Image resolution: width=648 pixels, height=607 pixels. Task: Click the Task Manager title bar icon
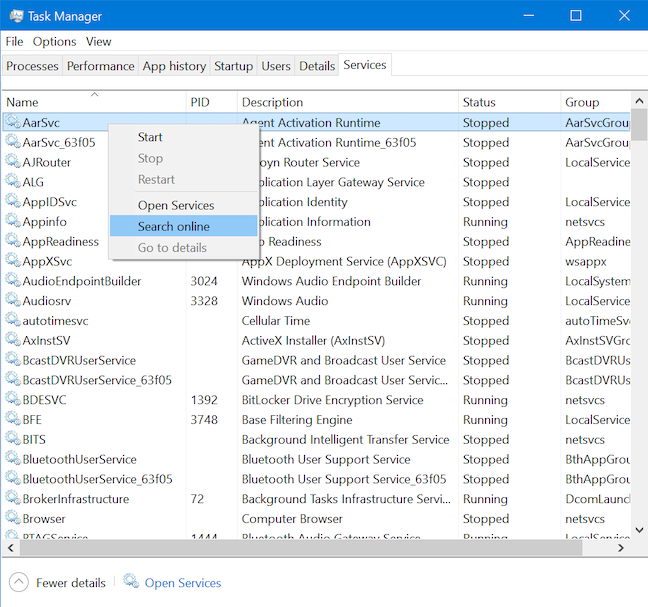pyautogui.click(x=17, y=16)
